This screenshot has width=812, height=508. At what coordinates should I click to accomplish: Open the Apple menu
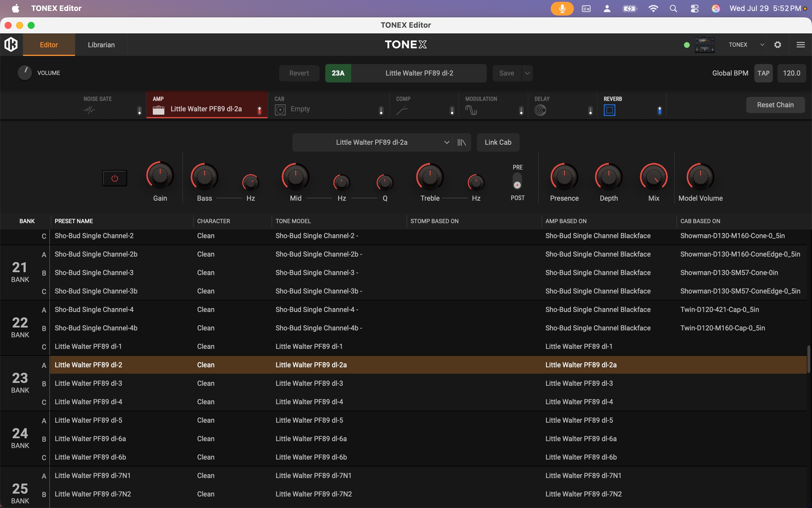click(x=16, y=8)
